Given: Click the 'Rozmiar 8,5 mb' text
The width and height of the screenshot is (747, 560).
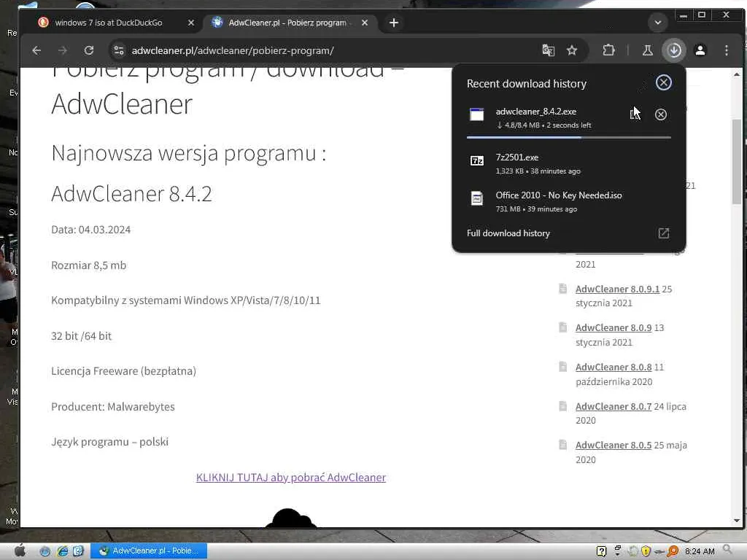Looking at the screenshot, I should 88,265.
